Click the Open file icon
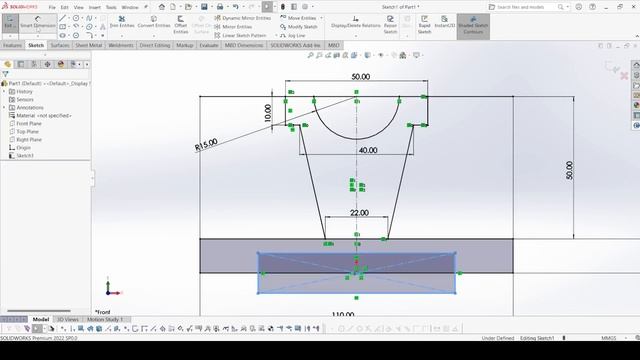640x360 pixels. coord(188,7)
